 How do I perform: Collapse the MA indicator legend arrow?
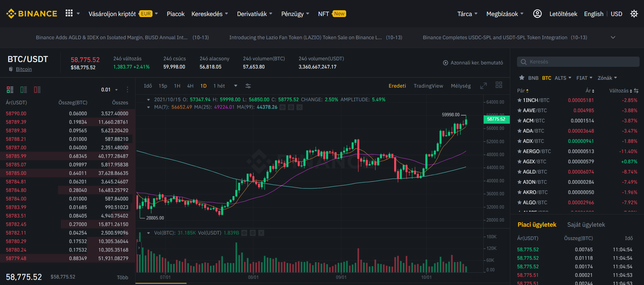pyautogui.click(x=148, y=107)
